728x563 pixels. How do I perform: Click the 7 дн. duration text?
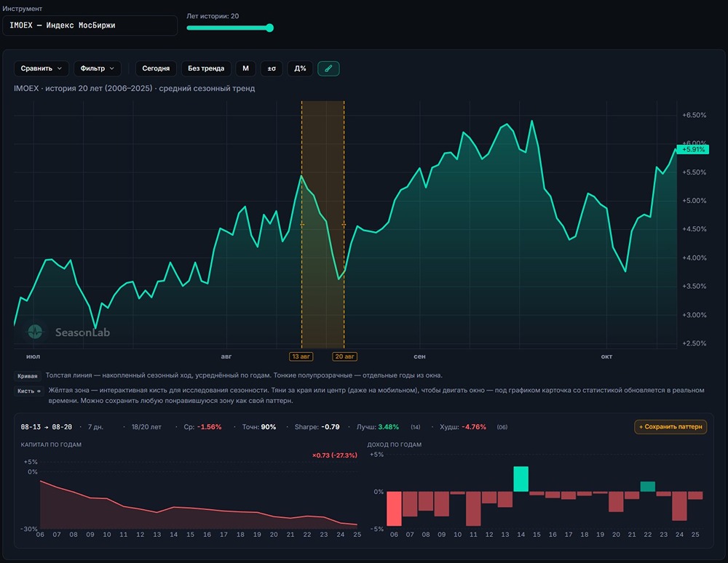[x=95, y=427]
